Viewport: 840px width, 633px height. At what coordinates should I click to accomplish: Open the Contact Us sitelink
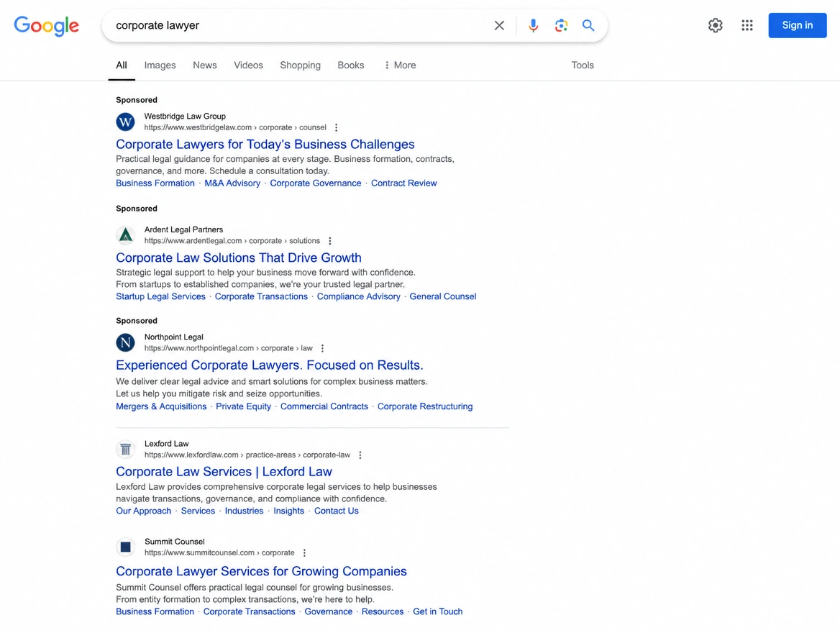pyautogui.click(x=336, y=511)
